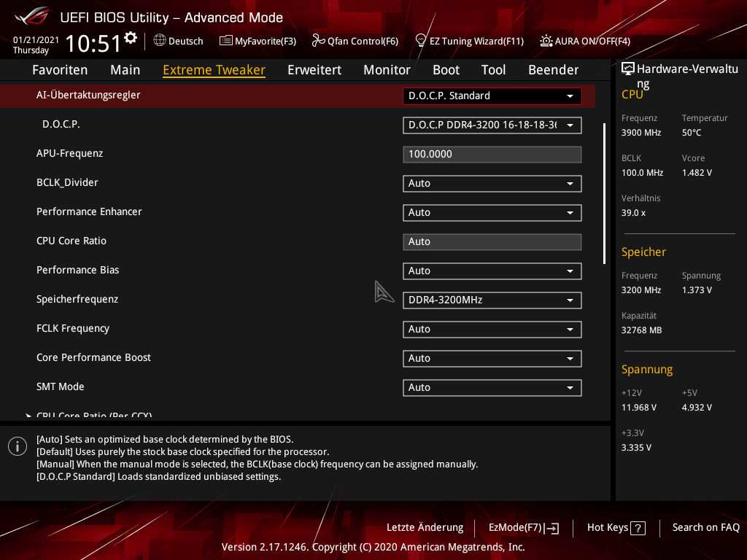Change language via Deutsch button

click(x=178, y=41)
